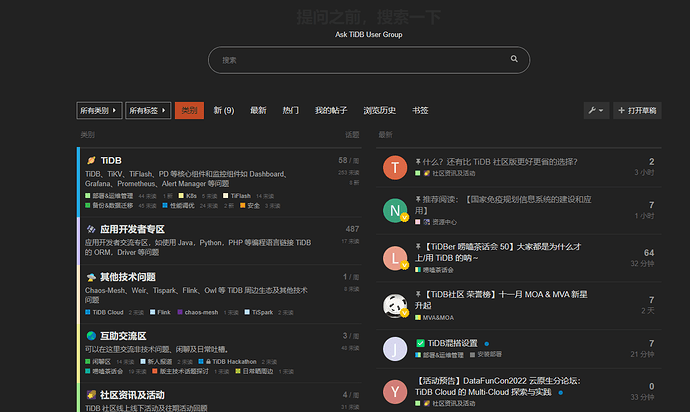This screenshot has width=690, height=412.
Task: Click the 安装部署 tag
Action: tap(486, 354)
